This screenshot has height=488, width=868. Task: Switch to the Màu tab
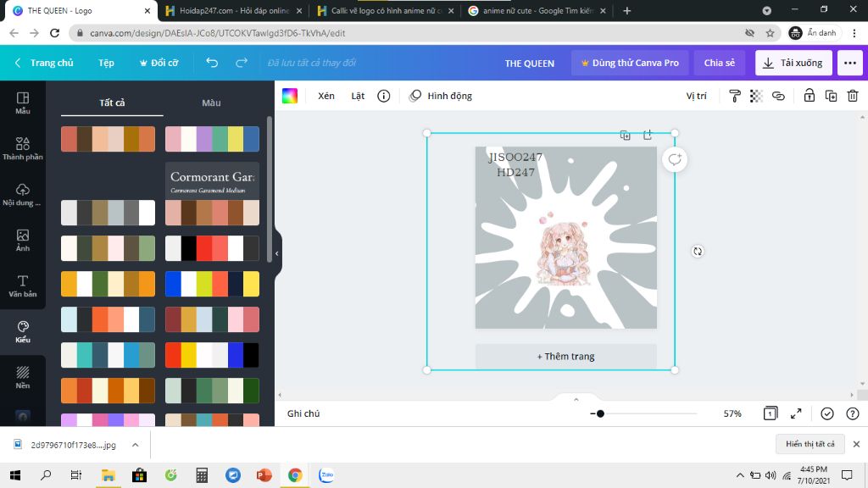coord(211,103)
